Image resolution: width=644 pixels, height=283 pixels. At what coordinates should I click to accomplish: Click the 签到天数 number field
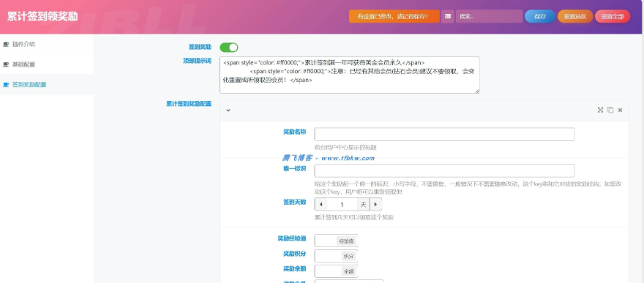[x=342, y=204]
